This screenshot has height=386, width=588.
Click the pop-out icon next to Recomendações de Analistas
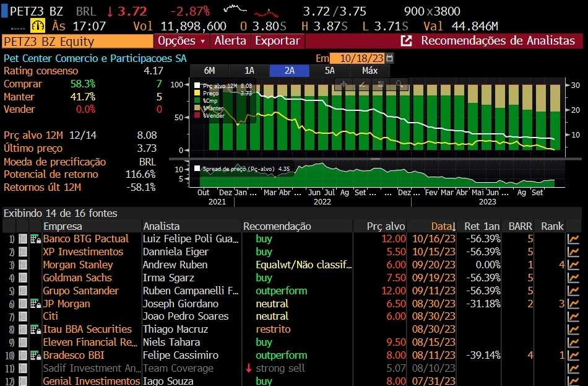(407, 41)
